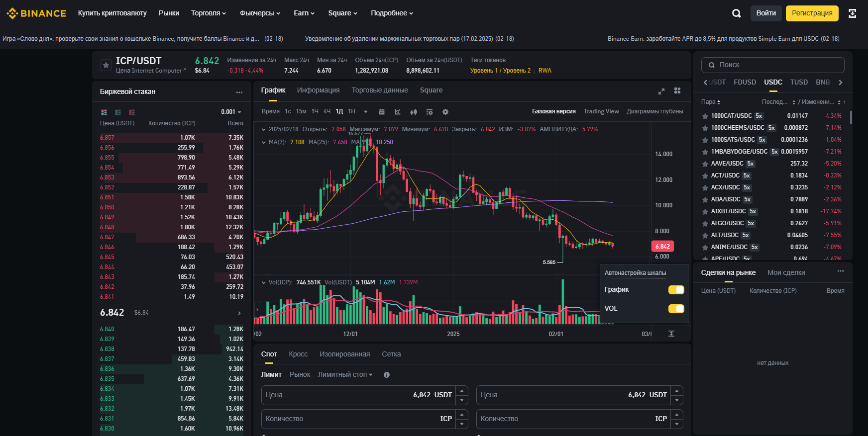Change order book price precision 0.001

[231, 112]
